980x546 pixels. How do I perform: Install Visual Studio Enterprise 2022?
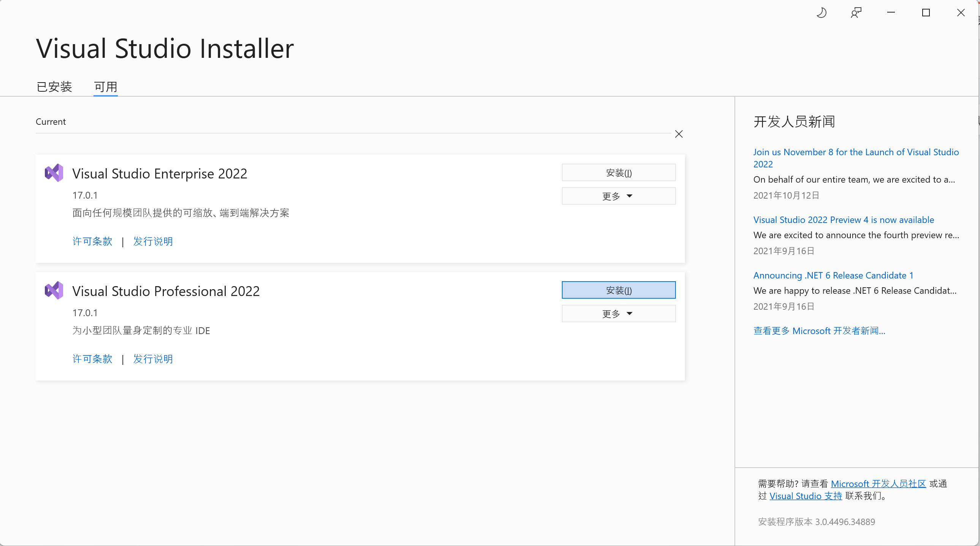tap(618, 172)
